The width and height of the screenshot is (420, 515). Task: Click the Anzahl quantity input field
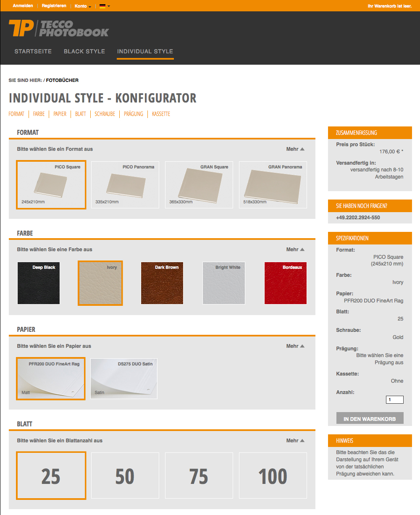coord(395,399)
